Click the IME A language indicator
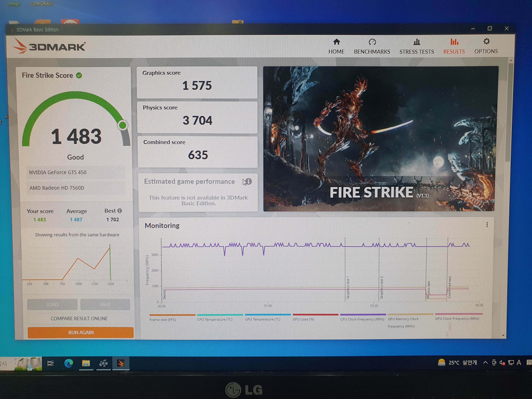 pos(519,362)
